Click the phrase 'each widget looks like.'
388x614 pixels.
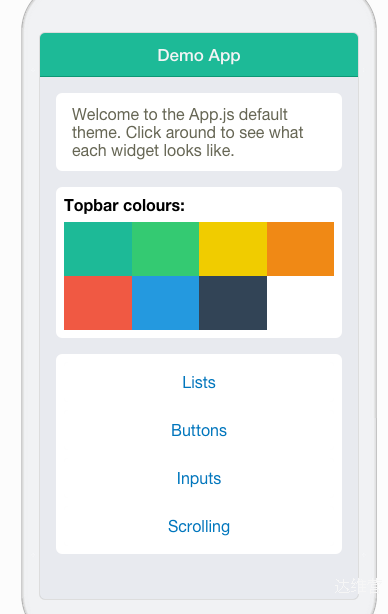[x=153, y=150]
